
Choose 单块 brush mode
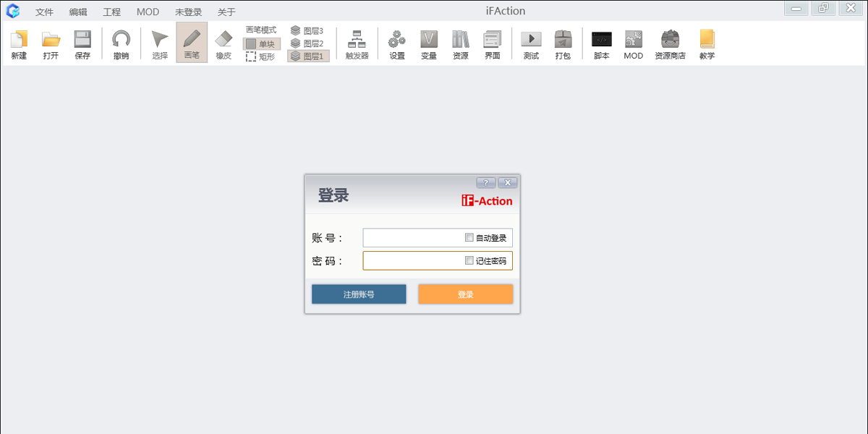261,43
